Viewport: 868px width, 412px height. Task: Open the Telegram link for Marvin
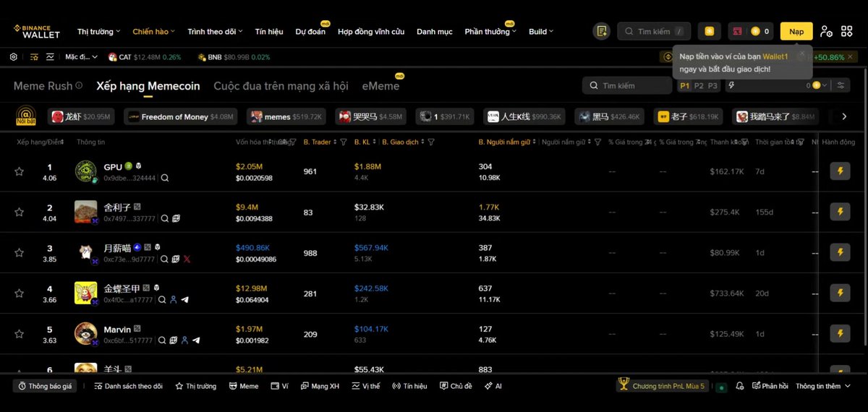196,340
